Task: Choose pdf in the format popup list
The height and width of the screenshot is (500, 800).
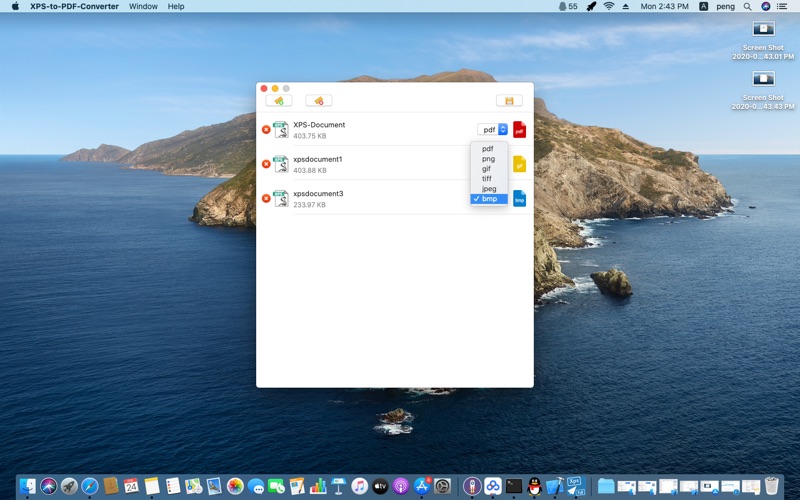Action: [x=489, y=148]
